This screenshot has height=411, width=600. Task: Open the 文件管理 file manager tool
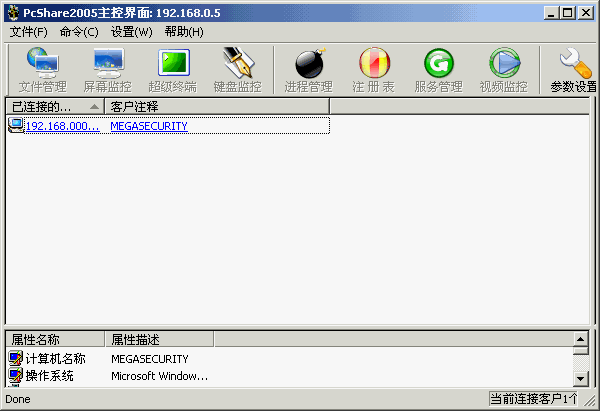point(42,70)
